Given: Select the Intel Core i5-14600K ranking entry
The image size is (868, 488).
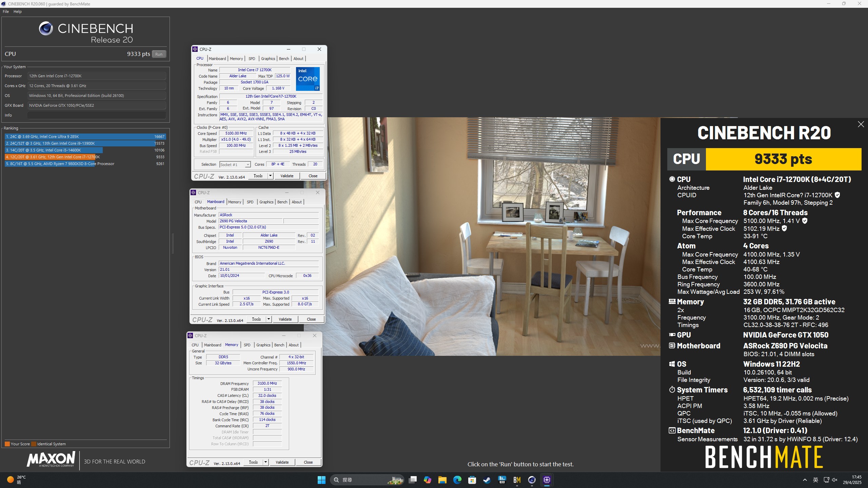Looking at the screenshot, I should coord(85,150).
